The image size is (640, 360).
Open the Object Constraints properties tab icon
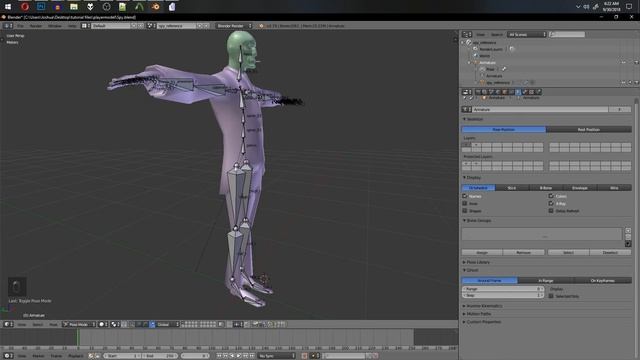click(511, 92)
